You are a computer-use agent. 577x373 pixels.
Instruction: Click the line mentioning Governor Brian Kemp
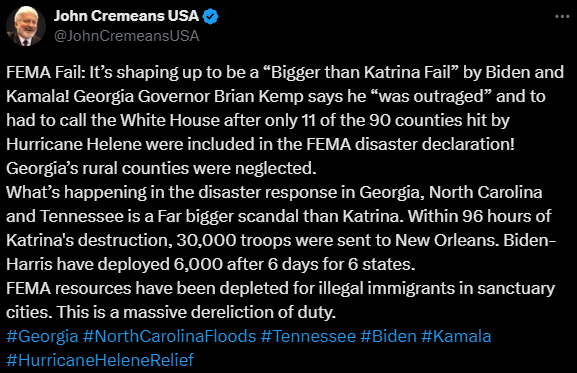[x=276, y=96]
